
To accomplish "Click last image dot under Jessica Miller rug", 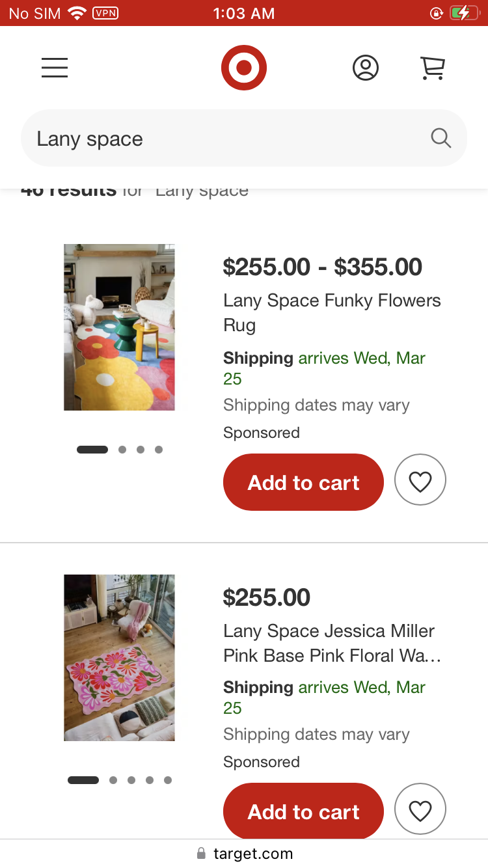I will [x=167, y=780].
